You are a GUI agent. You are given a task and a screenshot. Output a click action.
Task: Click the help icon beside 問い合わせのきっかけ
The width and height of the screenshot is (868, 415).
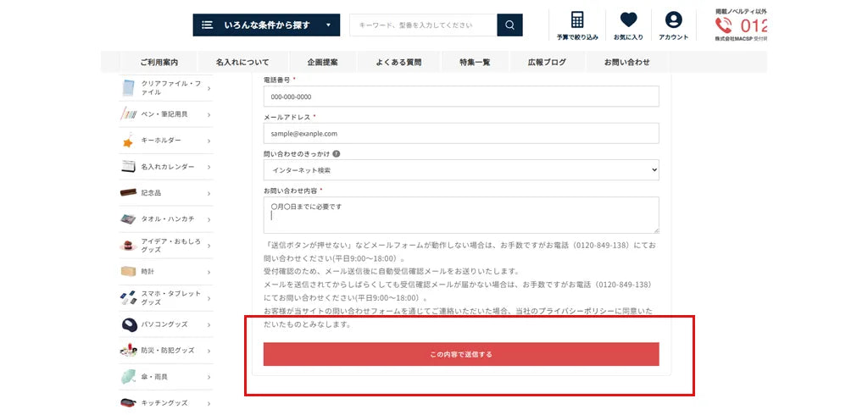[337, 154]
